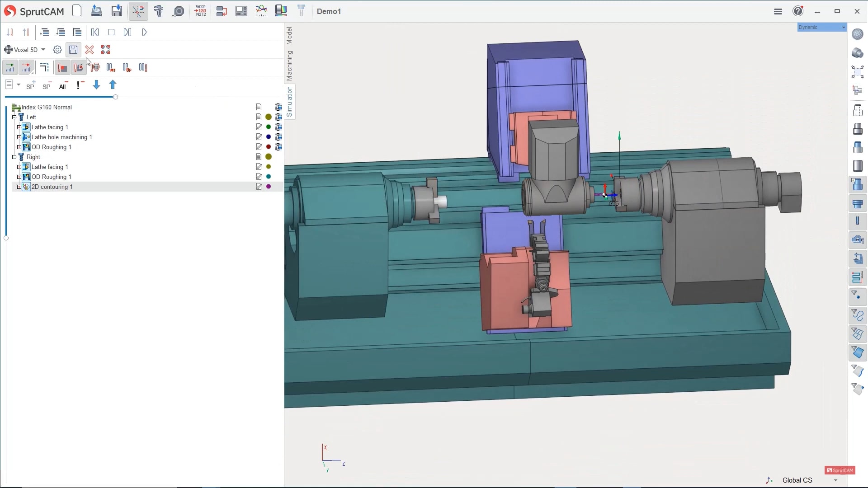Click green color dot of Left Lathe facing 1
868x488 pixels.
tap(269, 127)
